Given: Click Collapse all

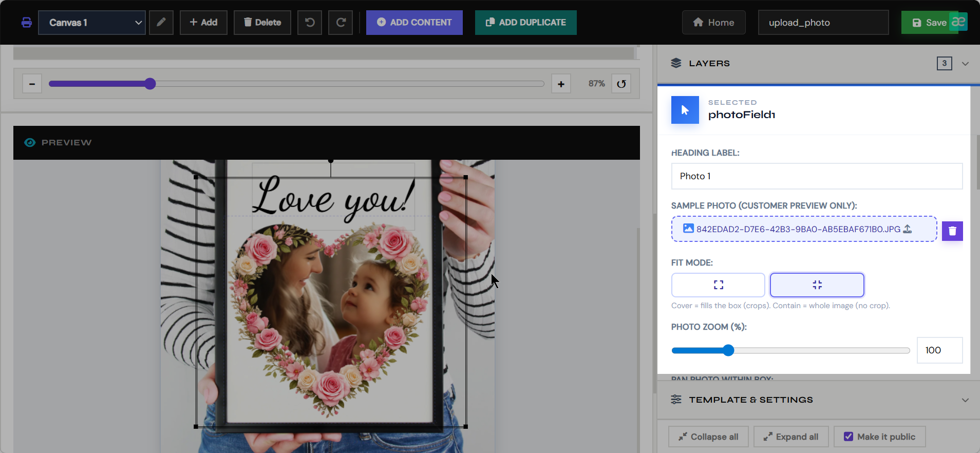Looking at the screenshot, I should click(708, 437).
